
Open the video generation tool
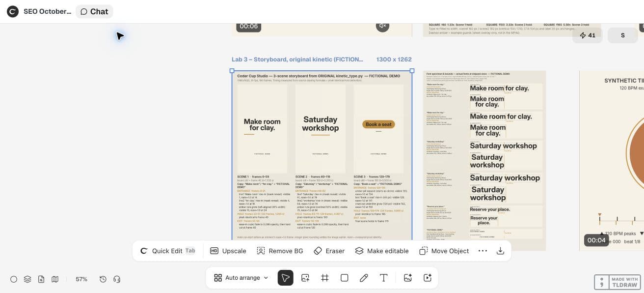click(x=427, y=278)
